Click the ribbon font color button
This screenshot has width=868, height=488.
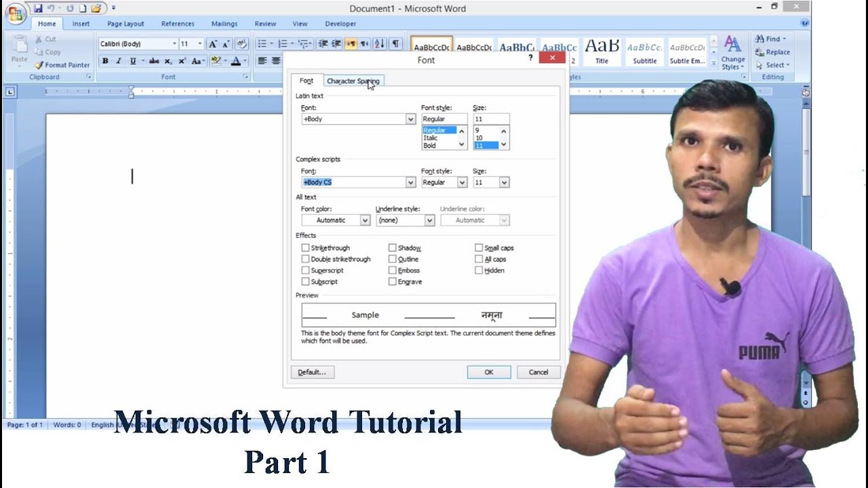coord(235,61)
